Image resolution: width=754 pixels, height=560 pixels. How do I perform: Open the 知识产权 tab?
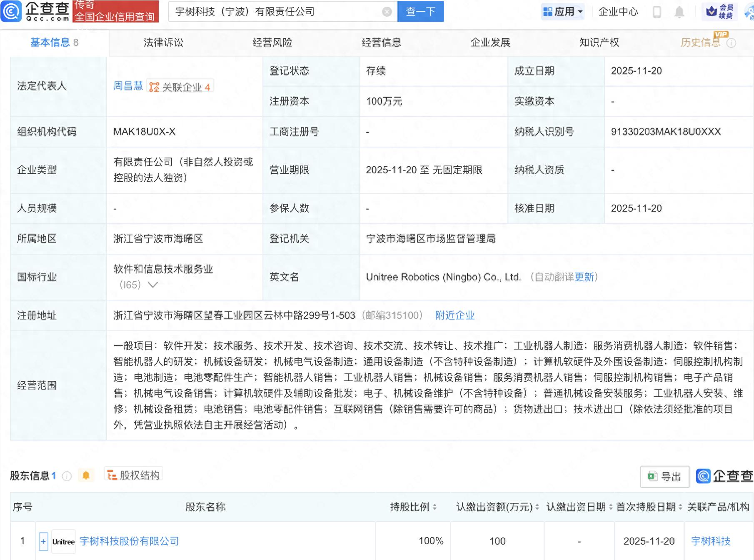599,42
